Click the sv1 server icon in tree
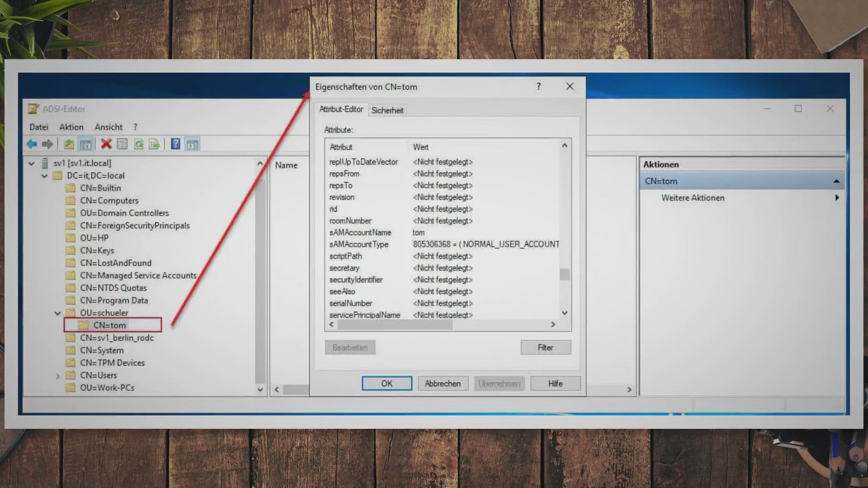This screenshot has width=868, height=488. [45, 163]
